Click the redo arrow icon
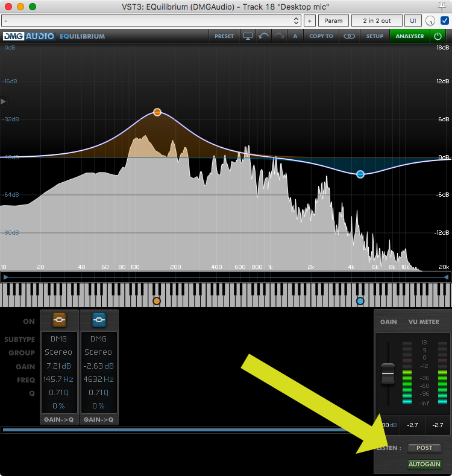452x476 pixels. [279, 36]
